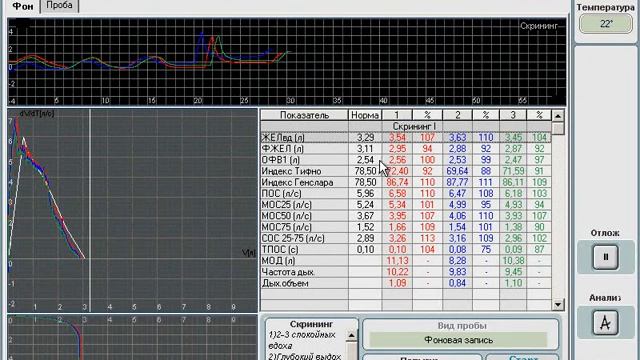Select the Фоновая запись field
The image size is (640, 360).
point(458,340)
